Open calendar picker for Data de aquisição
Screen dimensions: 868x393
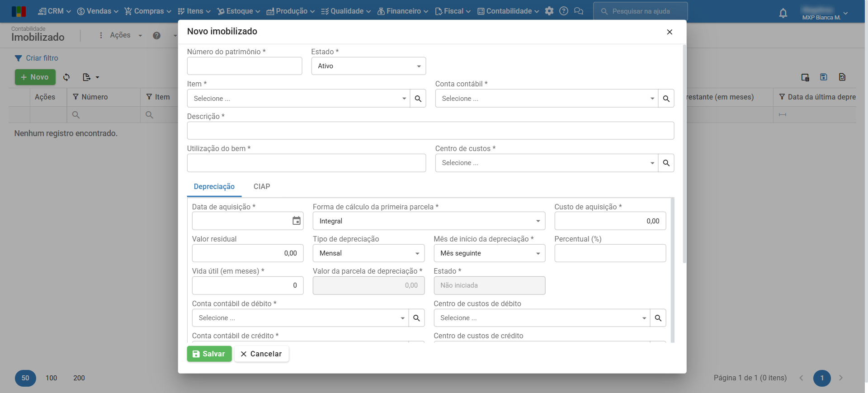point(296,221)
